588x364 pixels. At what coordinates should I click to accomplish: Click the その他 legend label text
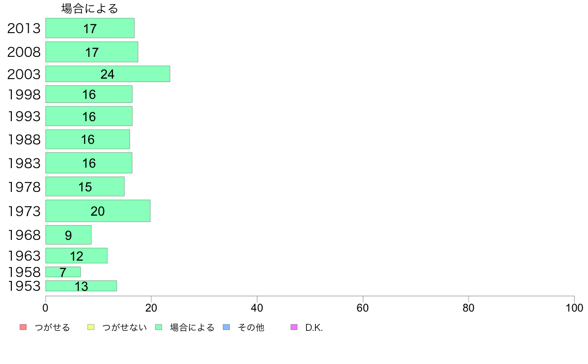coord(251,327)
